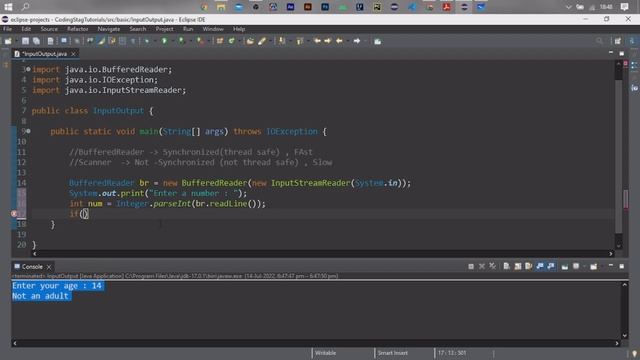Click Remove Launch X icon in Console
The image size is (640, 360).
click(482, 266)
